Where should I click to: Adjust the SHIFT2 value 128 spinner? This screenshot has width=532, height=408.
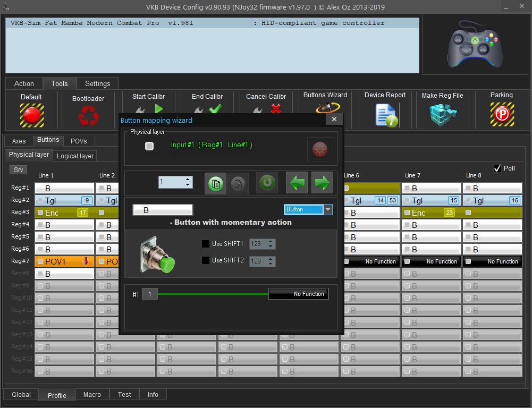[x=262, y=261]
